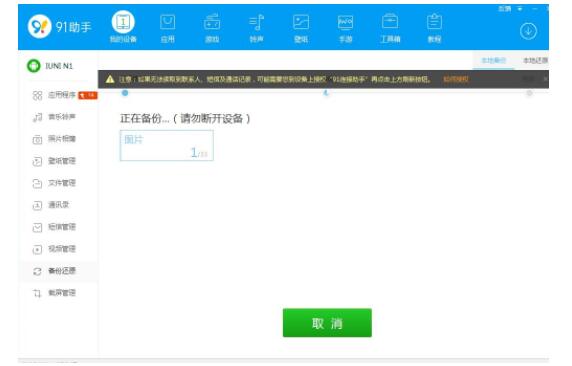Open the 铃声 ringtone icon
Screen dimensions: 572x366
[256, 28]
